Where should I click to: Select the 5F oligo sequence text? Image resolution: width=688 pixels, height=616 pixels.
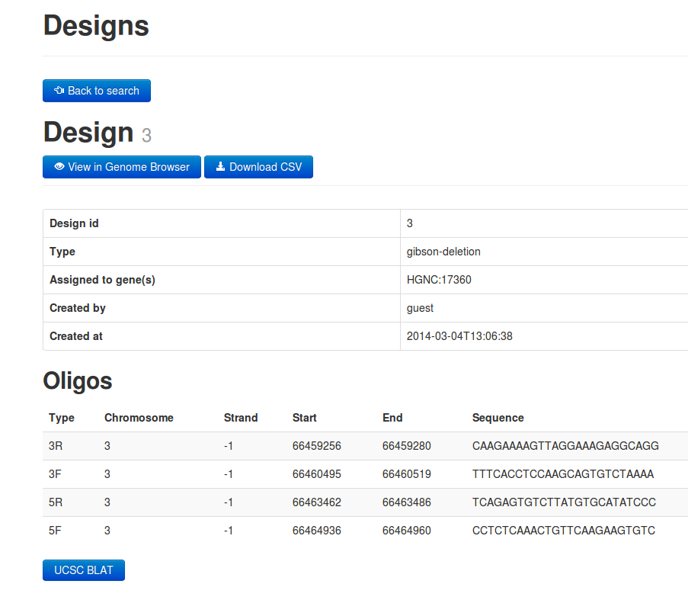click(563, 531)
